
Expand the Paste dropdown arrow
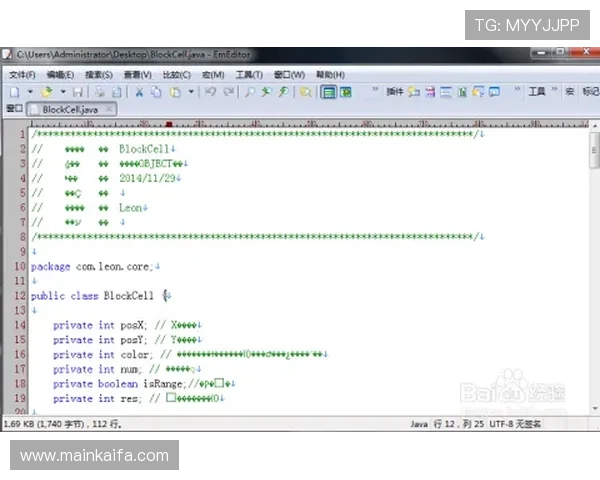[191, 91]
